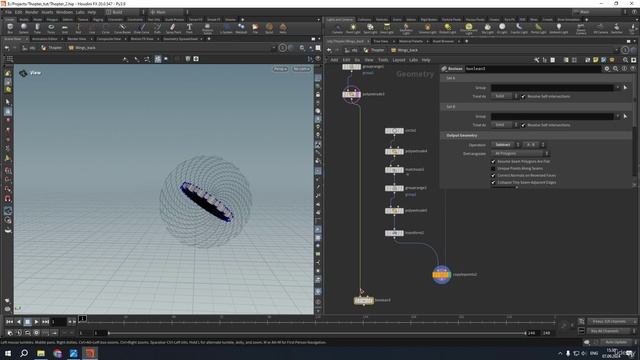Image resolution: width=640 pixels, height=360 pixels.
Task: Open Windows menu in menu bar
Action: [64, 12]
